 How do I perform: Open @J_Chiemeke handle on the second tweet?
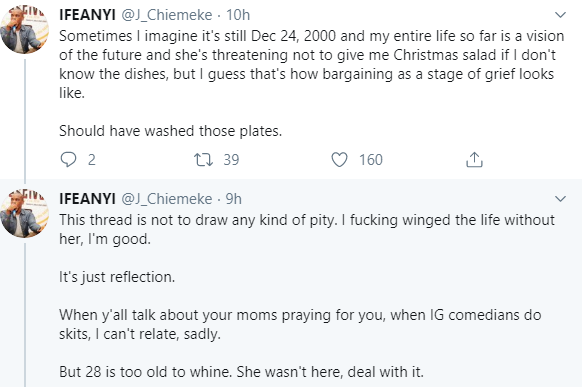(x=167, y=199)
